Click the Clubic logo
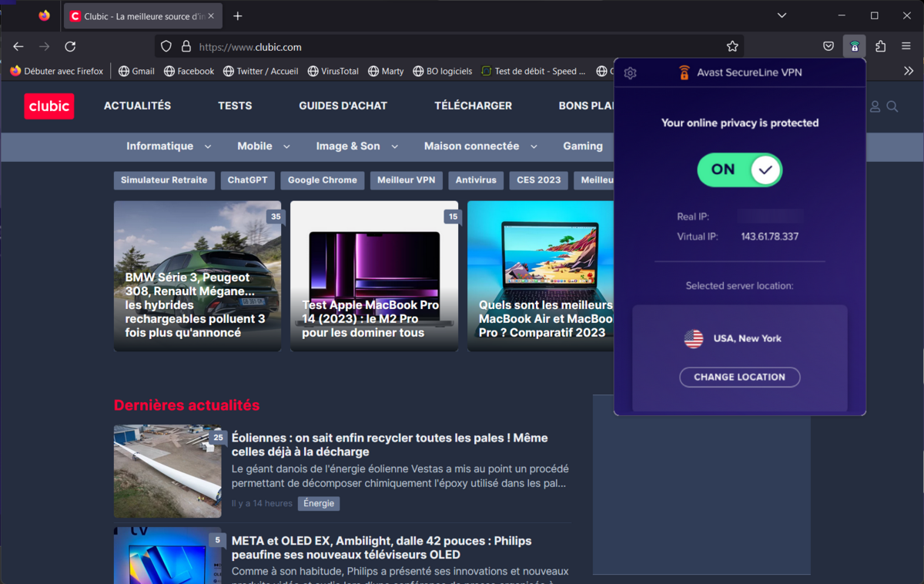The image size is (924, 584). point(49,106)
